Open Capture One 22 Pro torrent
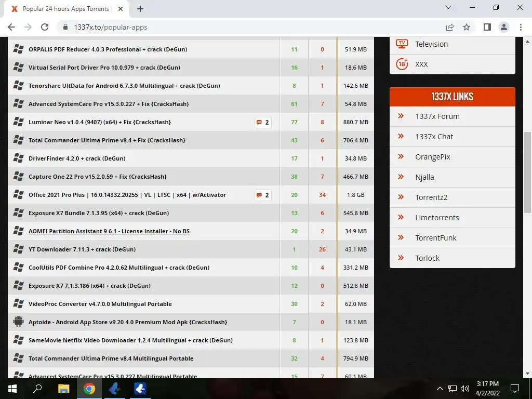532x399 pixels. click(98, 177)
